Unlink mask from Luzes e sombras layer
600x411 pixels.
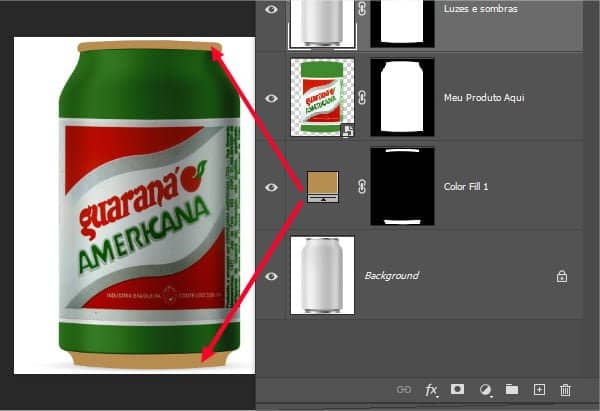362,9
